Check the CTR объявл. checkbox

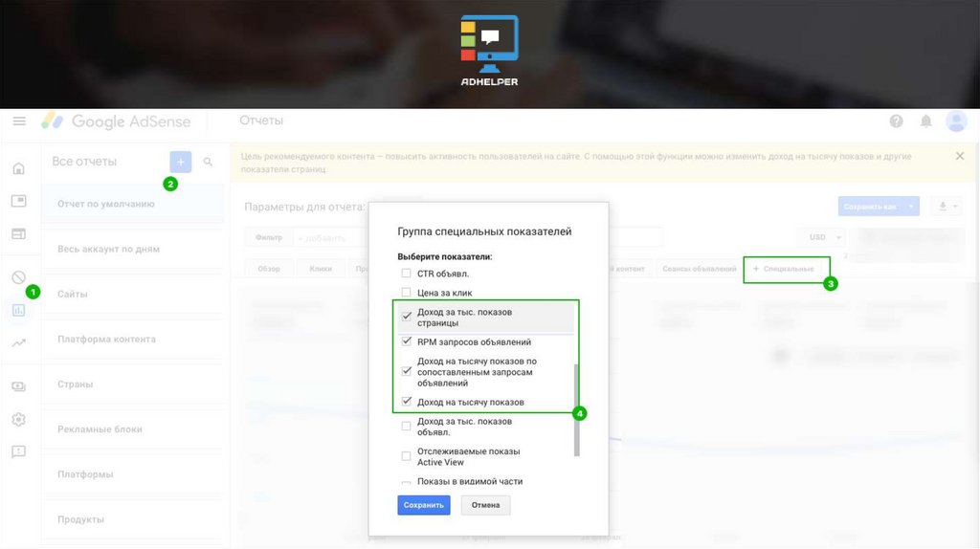tap(407, 274)
